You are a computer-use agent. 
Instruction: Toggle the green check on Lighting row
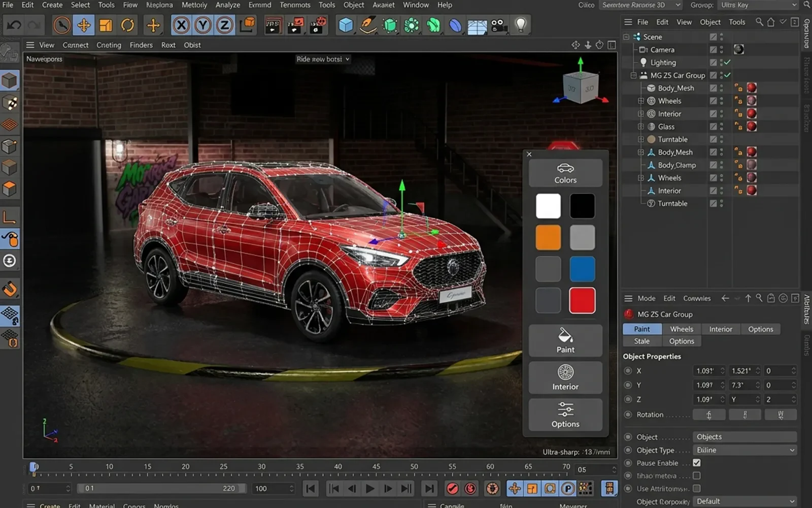tap(727, 62)
